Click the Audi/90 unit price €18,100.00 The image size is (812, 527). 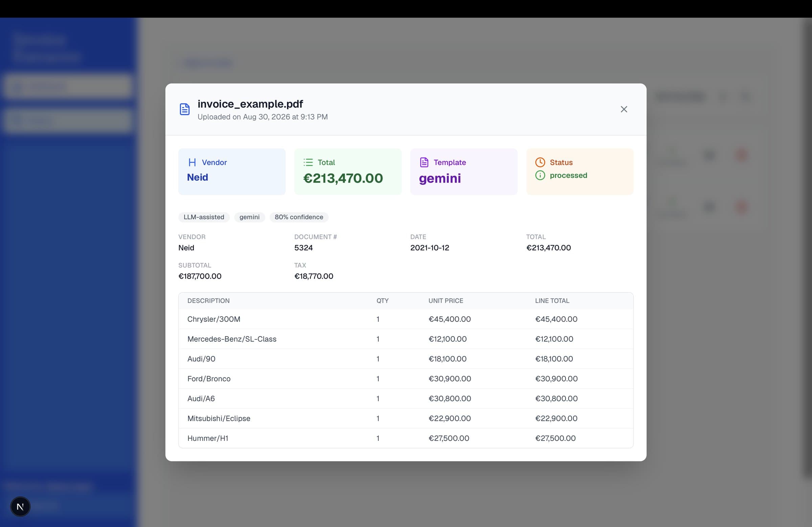448,359
